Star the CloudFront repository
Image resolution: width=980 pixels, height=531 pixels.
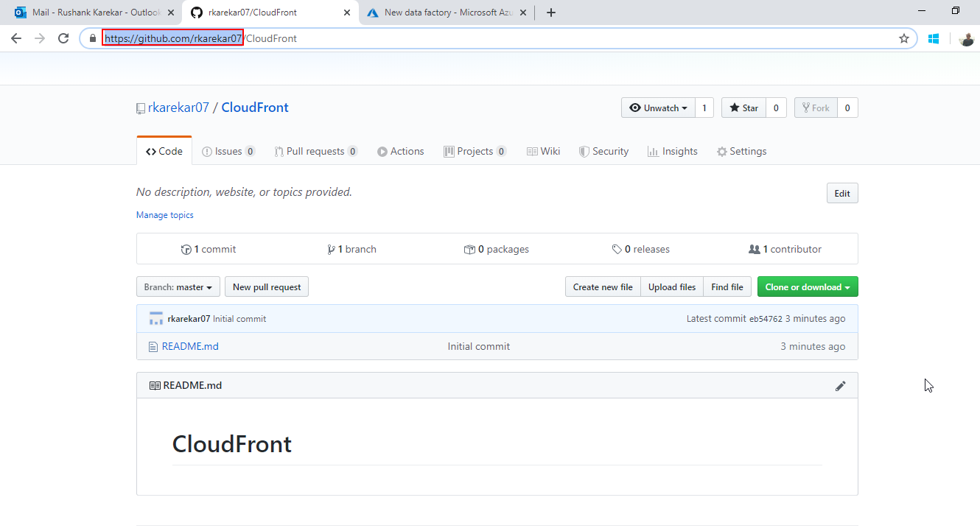(x=743, y=108)
